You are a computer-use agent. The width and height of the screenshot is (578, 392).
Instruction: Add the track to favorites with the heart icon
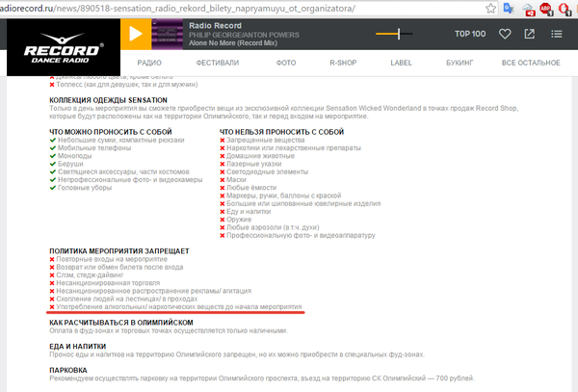tap(505, 34)
